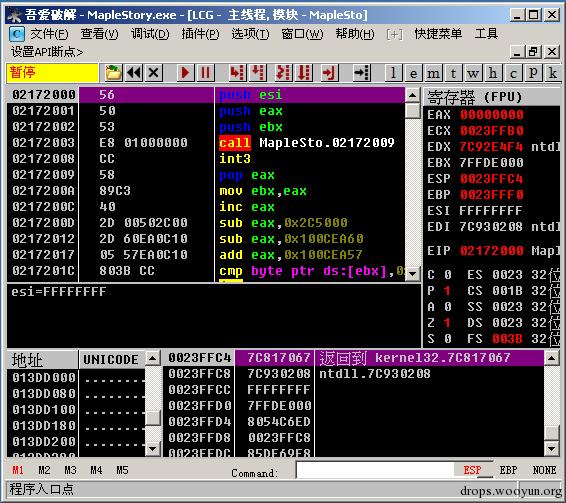
Task: Open the 调试(D) debug menu
Action: pyautogui.click(x=150, y=34)
